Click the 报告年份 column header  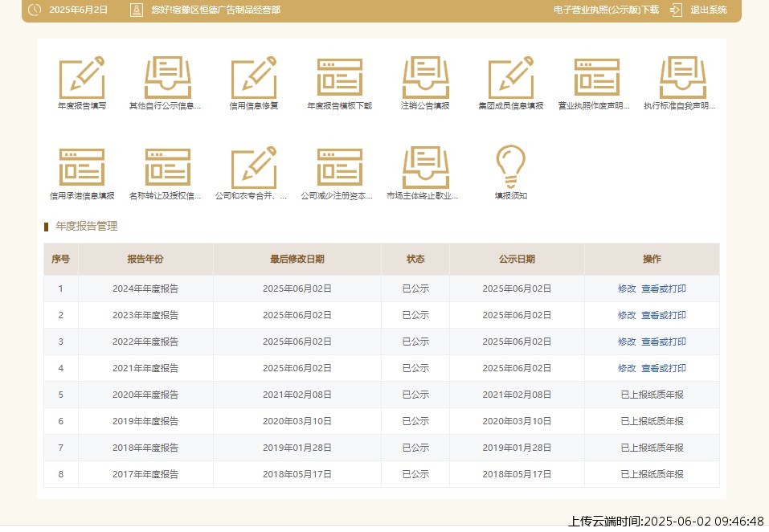tap(145, 259)
